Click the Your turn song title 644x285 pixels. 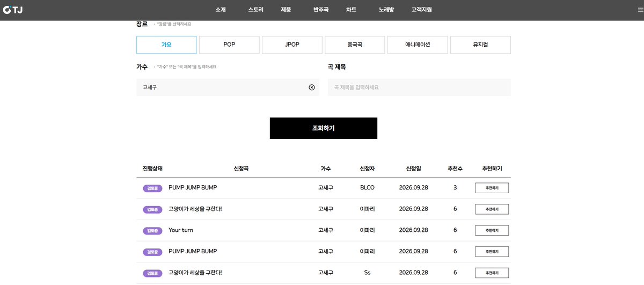(x=181, y=230)
